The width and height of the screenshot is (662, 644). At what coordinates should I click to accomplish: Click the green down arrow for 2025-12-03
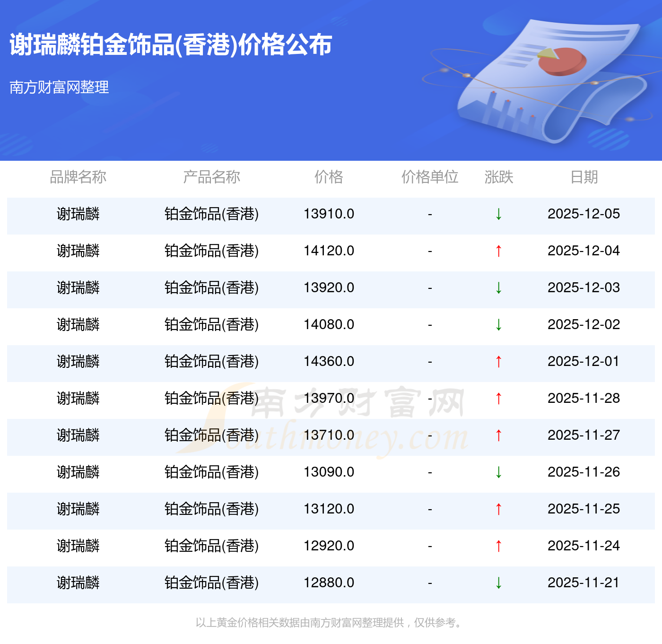point(498,288)
